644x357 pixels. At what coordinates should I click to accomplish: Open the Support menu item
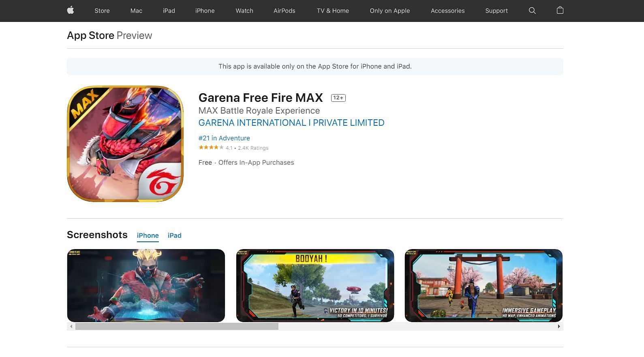point(496,11)
